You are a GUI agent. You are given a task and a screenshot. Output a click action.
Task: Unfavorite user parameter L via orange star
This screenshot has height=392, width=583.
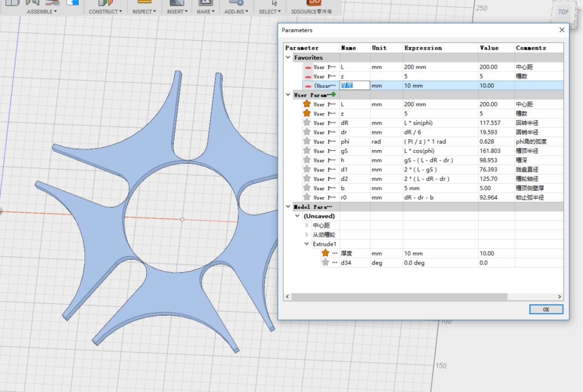coord(307,104)
